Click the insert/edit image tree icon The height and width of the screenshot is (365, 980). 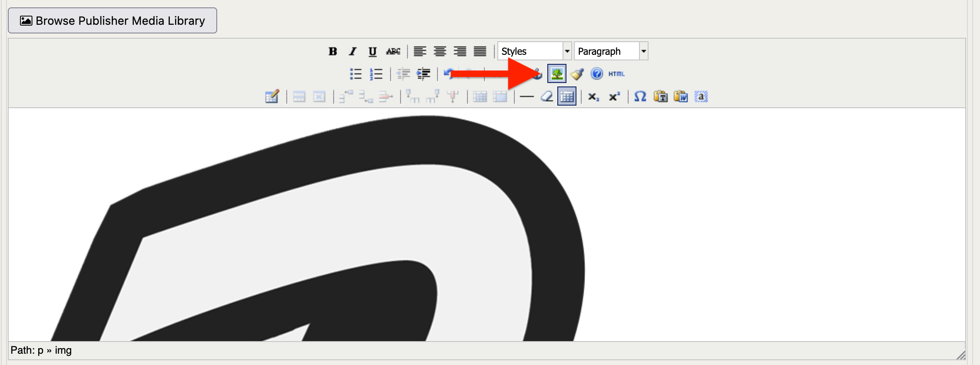(x=557, y=74)
